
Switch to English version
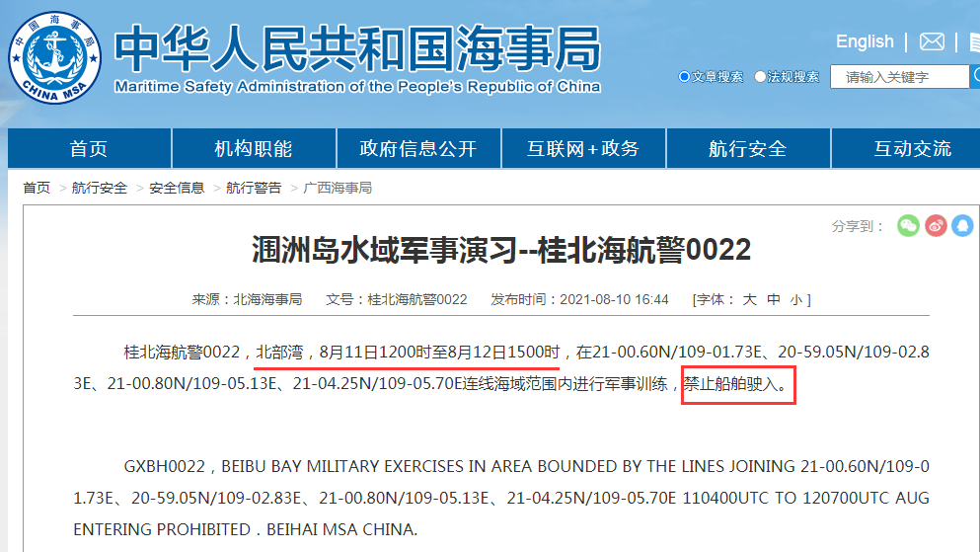[x=865, y=41]
